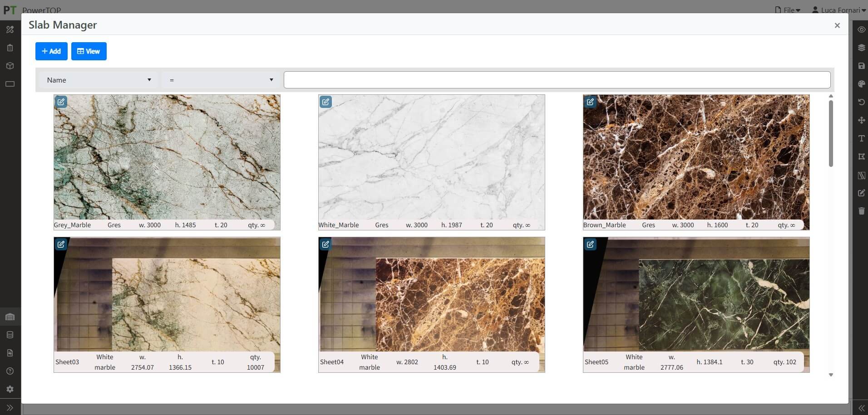Open edit for Sheet05 slab
The width and height of the screenshot is (868, 415).
pyautogui.click(x=590, y=244)
